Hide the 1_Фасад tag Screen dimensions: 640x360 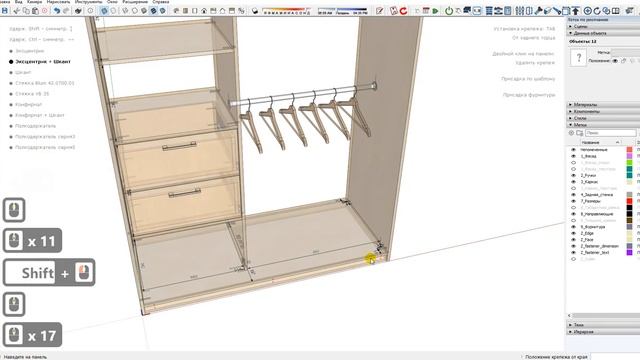tap(573, 156)
